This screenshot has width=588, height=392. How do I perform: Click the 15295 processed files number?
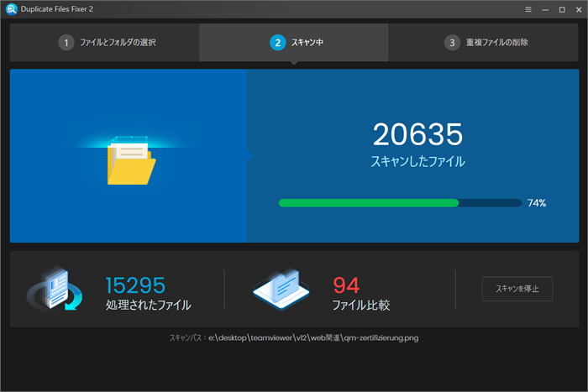[x=135, y=285]
